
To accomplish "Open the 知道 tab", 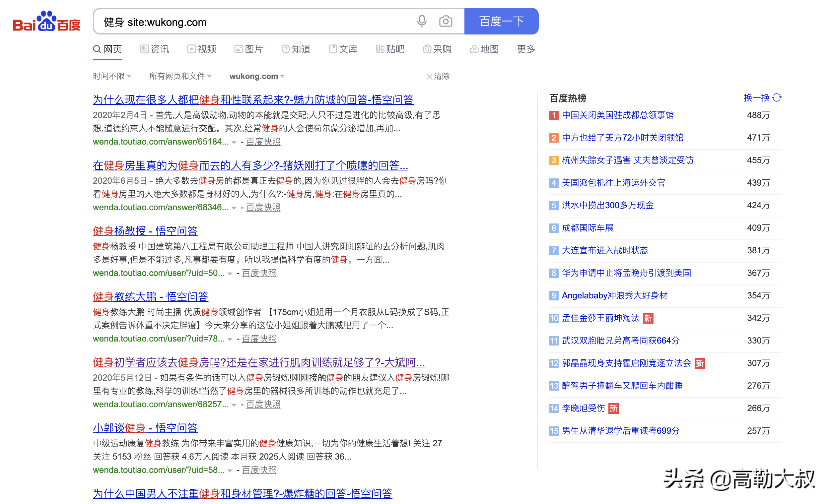I will click(296, 49).
